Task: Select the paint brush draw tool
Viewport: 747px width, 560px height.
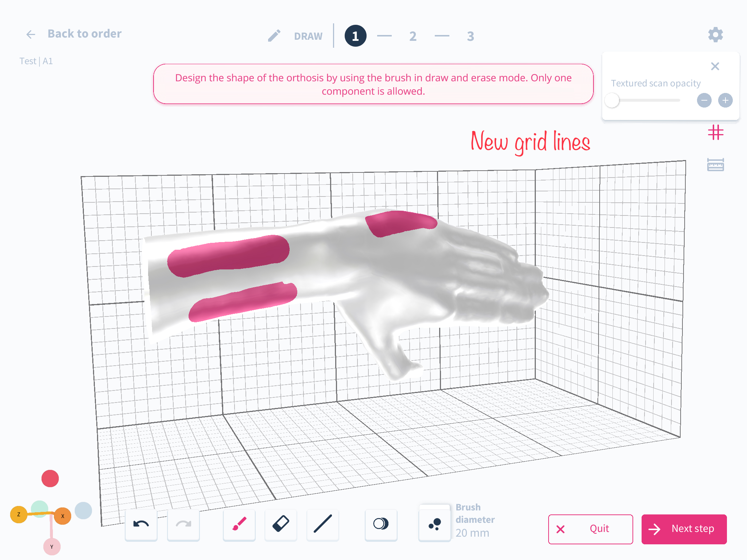Action: (x=239, y=525)
